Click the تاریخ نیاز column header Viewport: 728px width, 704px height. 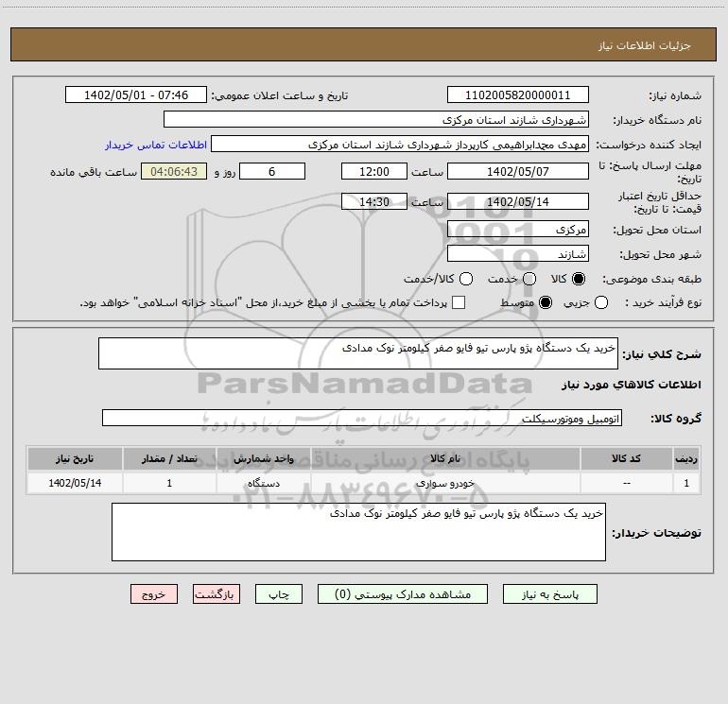pos(75,458)
